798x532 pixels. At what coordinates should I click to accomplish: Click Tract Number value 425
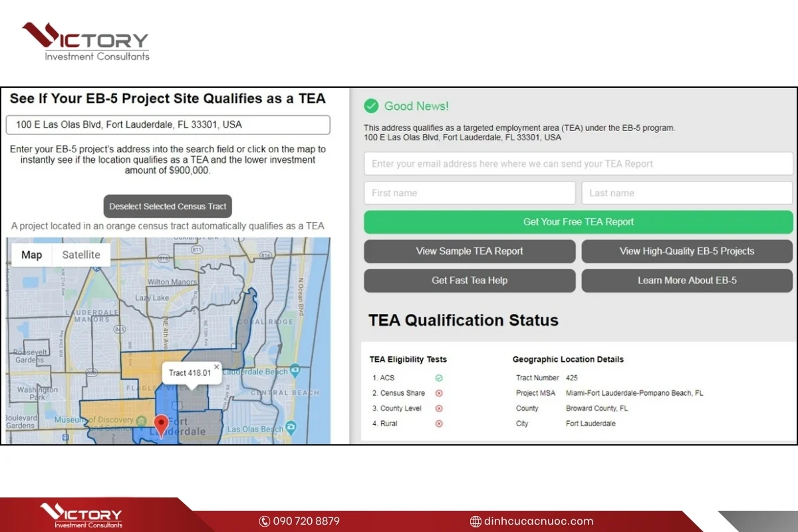coord(572,378)
